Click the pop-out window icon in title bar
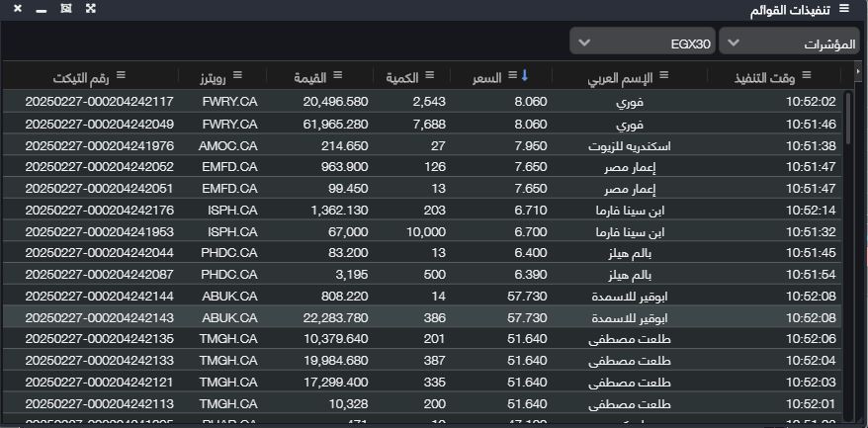 (65, 8)
